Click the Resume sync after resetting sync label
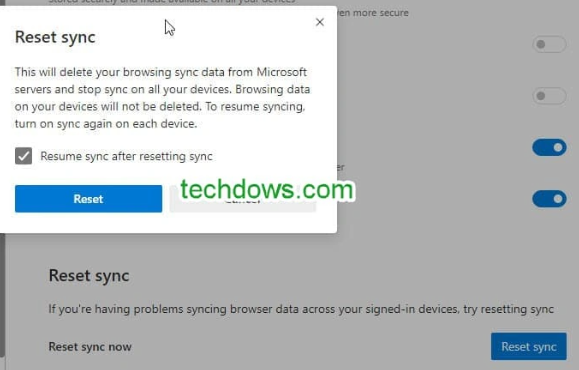Screen dimensions: 579x370 126,156
